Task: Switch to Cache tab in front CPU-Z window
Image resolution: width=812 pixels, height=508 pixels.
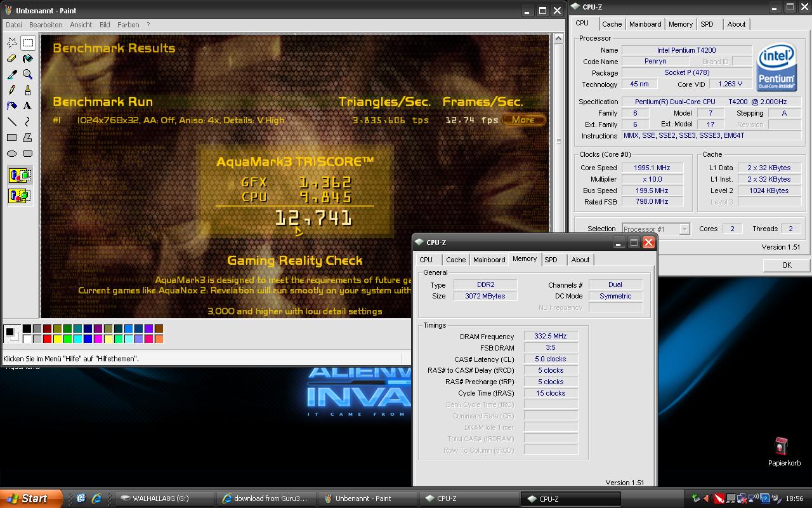Action: tap(455, 260)
